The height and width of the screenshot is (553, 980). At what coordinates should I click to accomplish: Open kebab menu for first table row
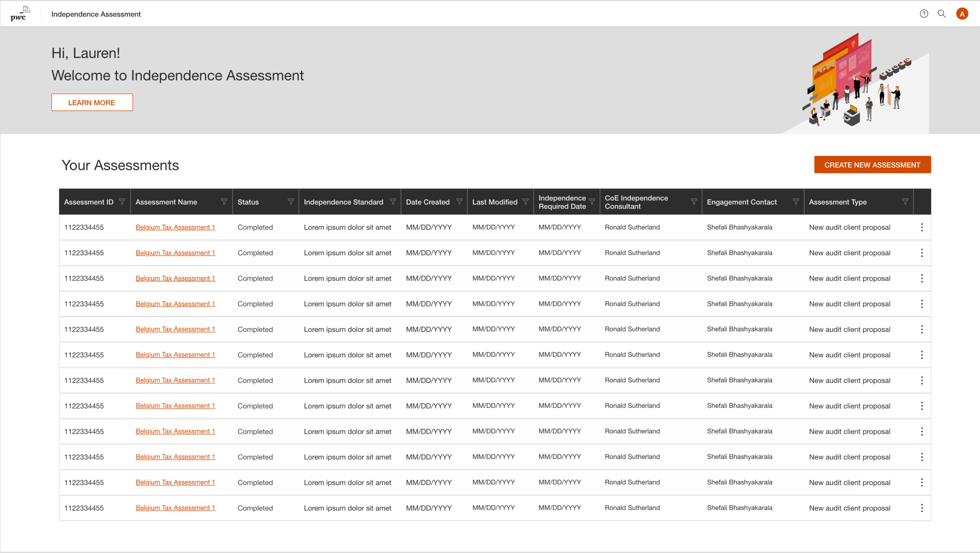click(922, 227)
